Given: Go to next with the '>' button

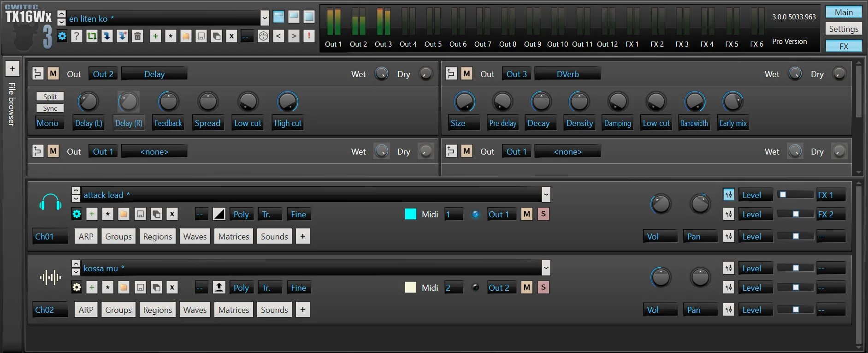Looking at the screenshot, I should pyautogui.click(x=294, y=36).
